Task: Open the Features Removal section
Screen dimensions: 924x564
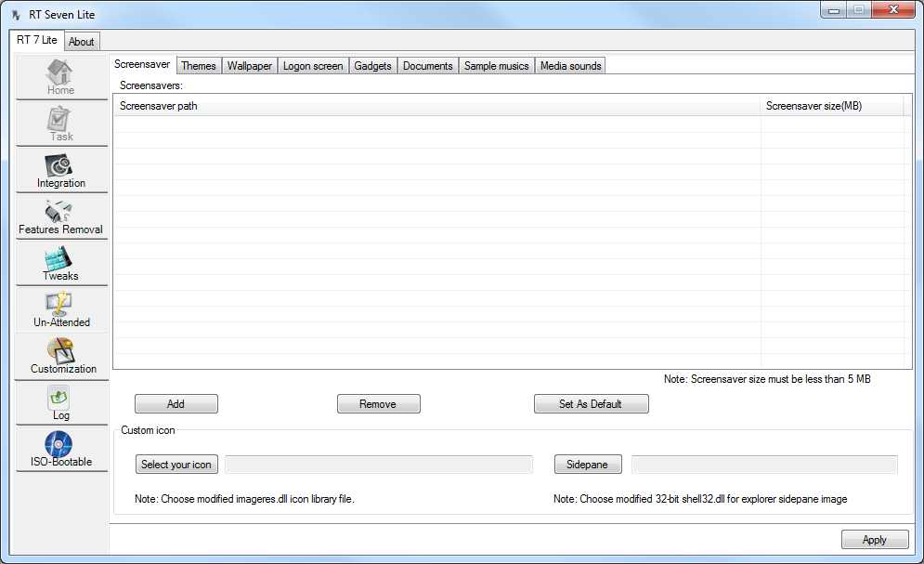Action: [x=61, y=216]
